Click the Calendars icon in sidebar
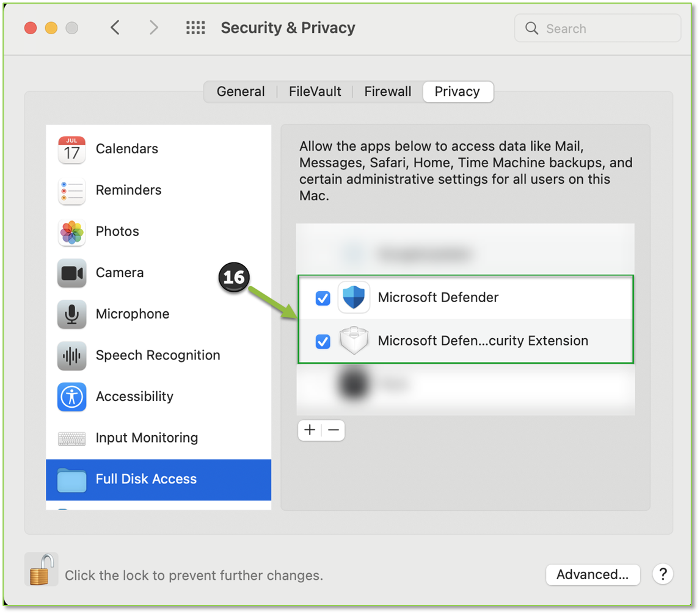Screen dimensions: 700x614 (71, 150)
